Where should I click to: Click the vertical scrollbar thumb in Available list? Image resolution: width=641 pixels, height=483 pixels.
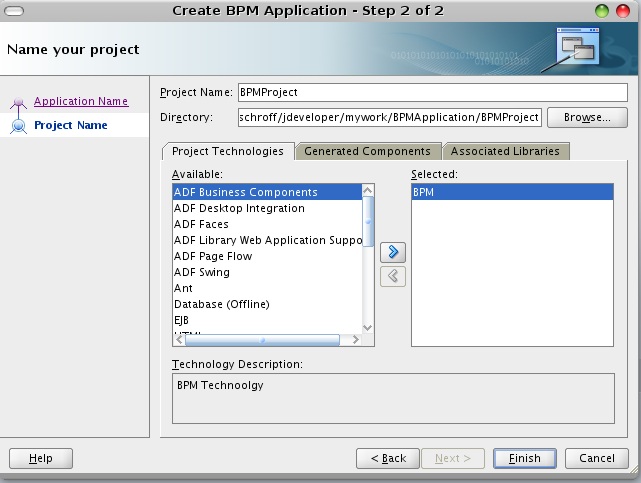pos(368,221)
